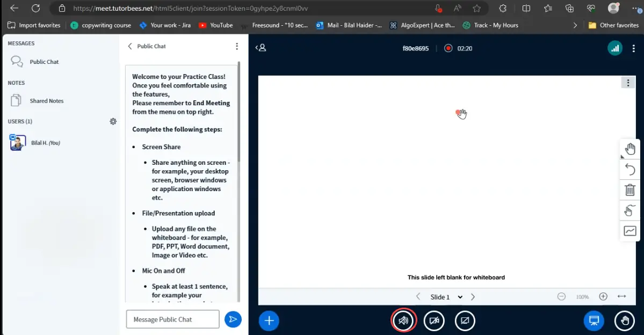Send the chat message arrow button
644x335 pixels.
[233, 319]
